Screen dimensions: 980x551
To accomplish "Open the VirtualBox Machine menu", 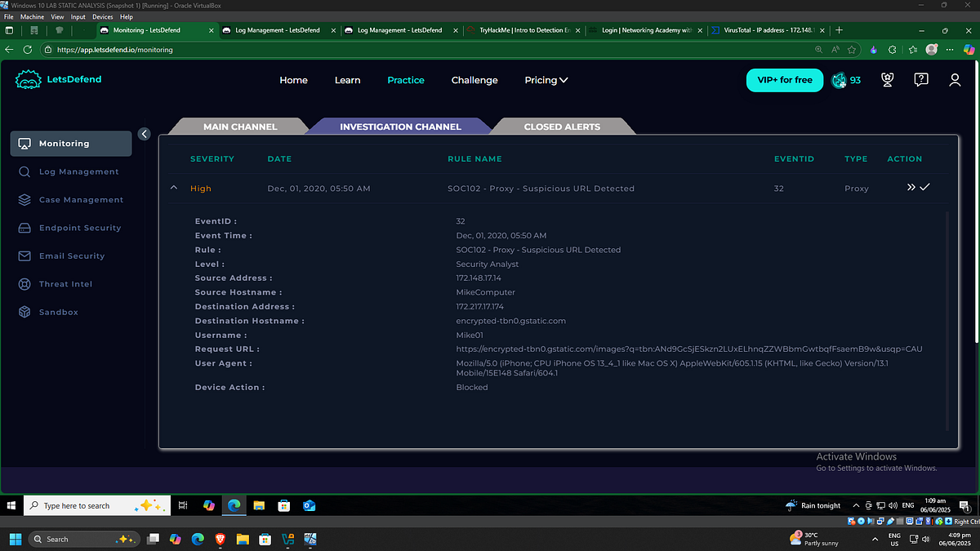I will tap(33, 16).
